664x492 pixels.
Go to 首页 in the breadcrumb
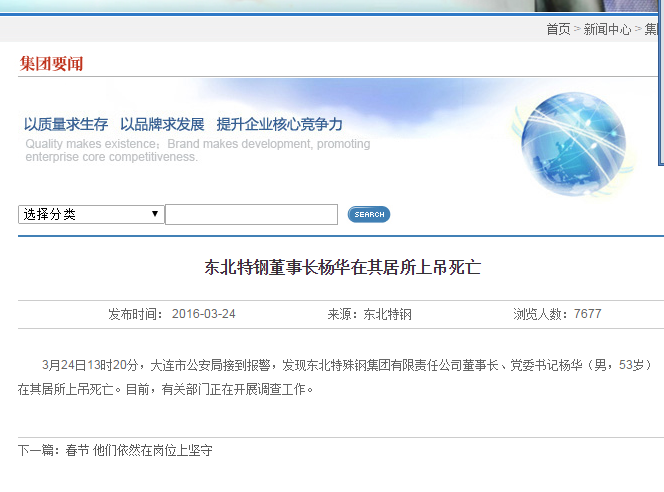click(558, 29)
